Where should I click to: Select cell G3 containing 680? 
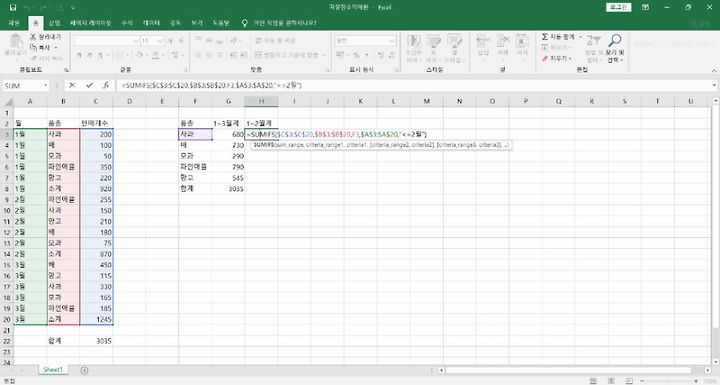228,134
